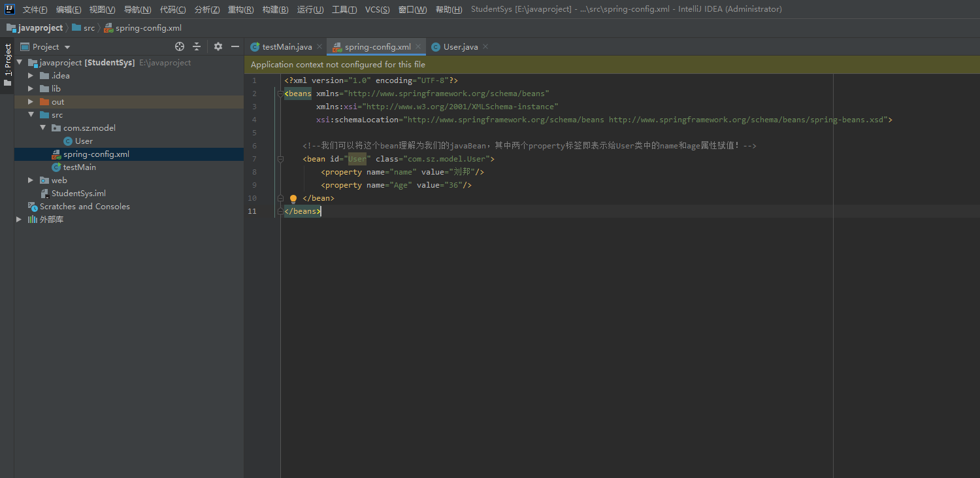Expand the web folder node
Screen dimensions: 980x478
(x=30, y=180)
